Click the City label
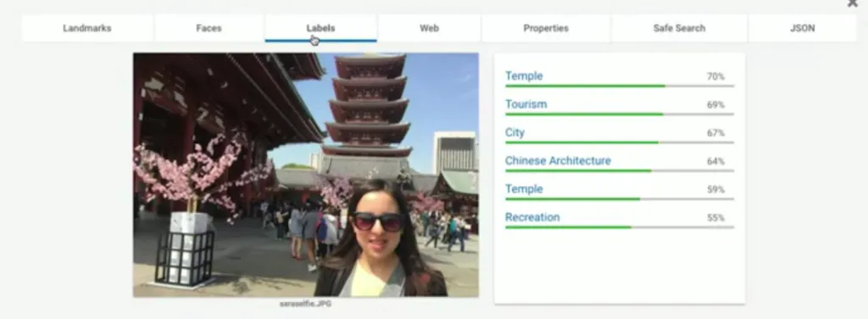Screen dimensions: 868x319 tap(515, 133)
